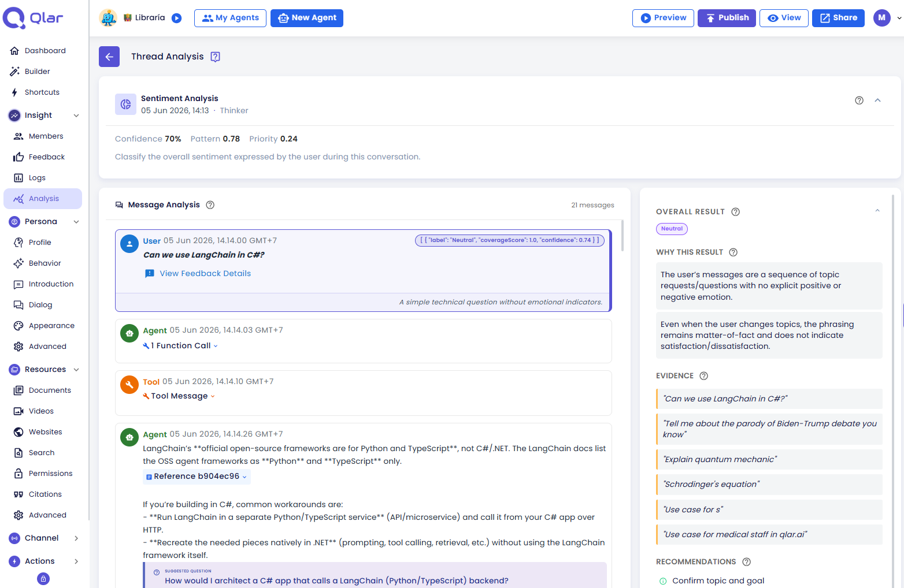The width and height of the screenshot is (904, 588).
Task: Click "Confirm topic and goal" recommendation
Action: 718,580
